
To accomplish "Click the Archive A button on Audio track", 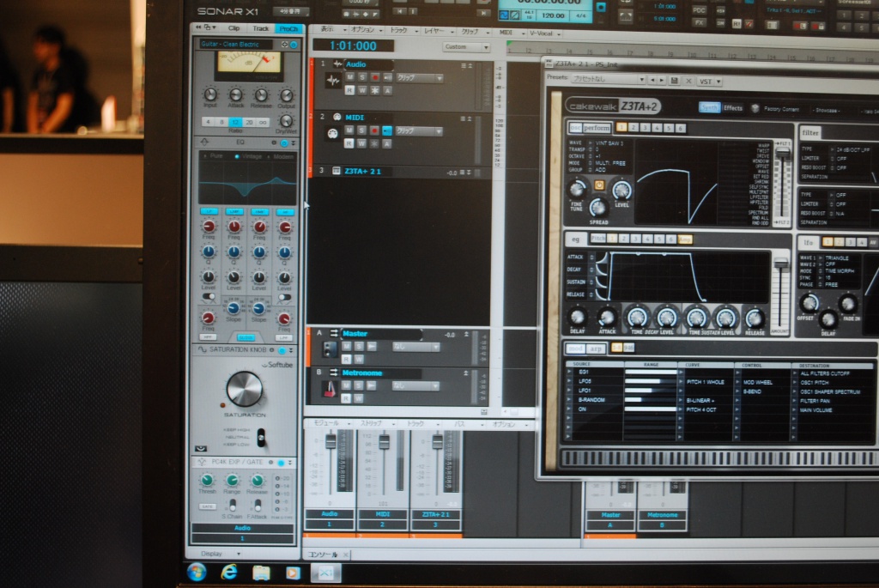I will pos(387,90).
